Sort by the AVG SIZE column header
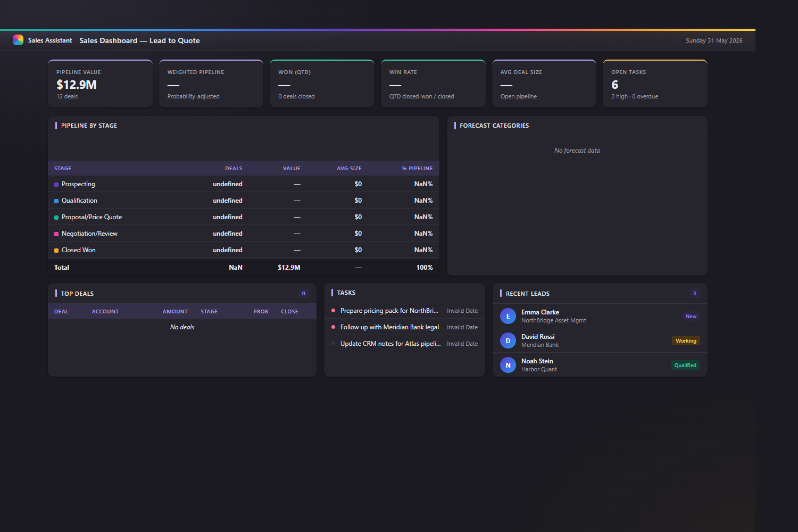The image size is (798, 532). (349, 168)
